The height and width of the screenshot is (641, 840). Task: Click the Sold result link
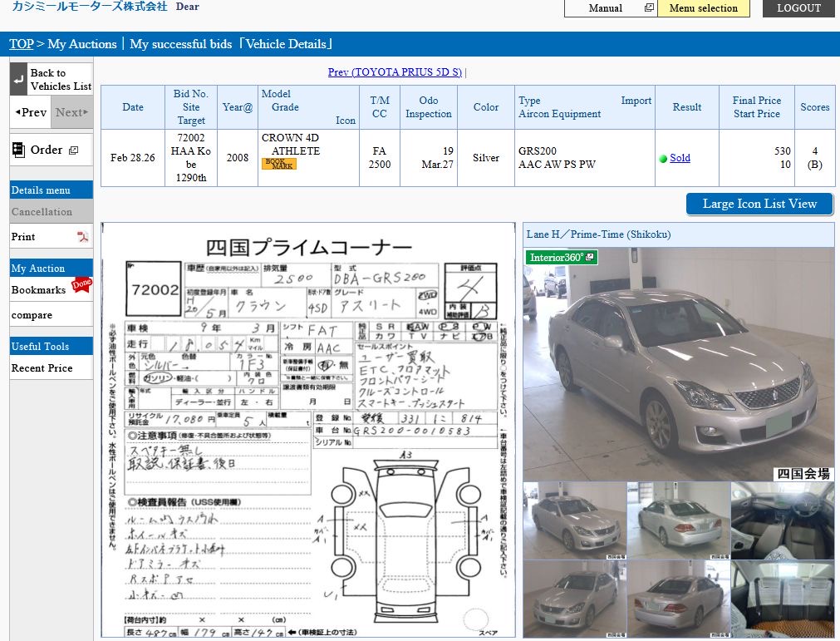tap(680, 158)
